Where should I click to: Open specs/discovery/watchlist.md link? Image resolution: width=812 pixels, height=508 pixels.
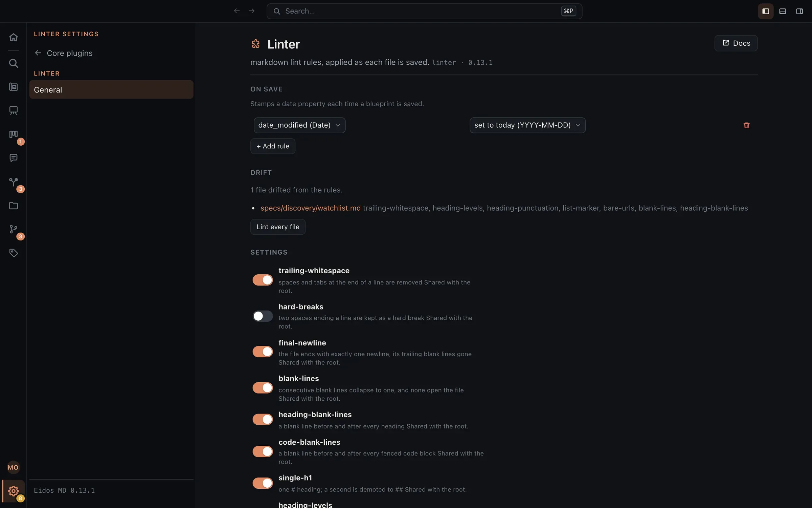click(311, 208)
